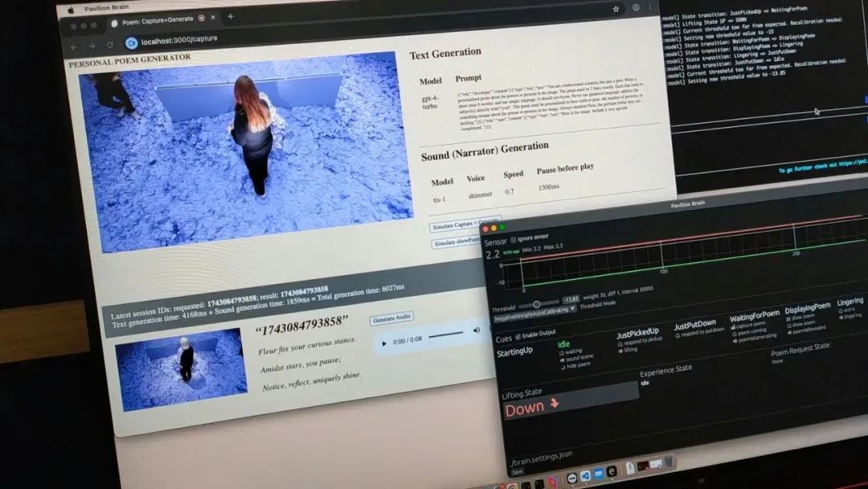Click the Simulate showPoem button

pyautogui.click(x=457, y=242)
